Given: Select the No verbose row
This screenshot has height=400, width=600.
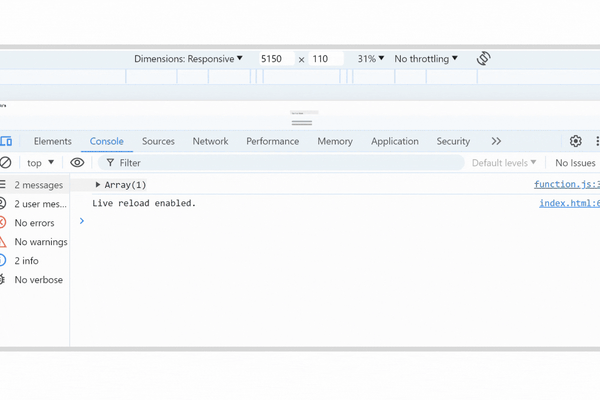Looking at the screenshot, I should 34,279.
